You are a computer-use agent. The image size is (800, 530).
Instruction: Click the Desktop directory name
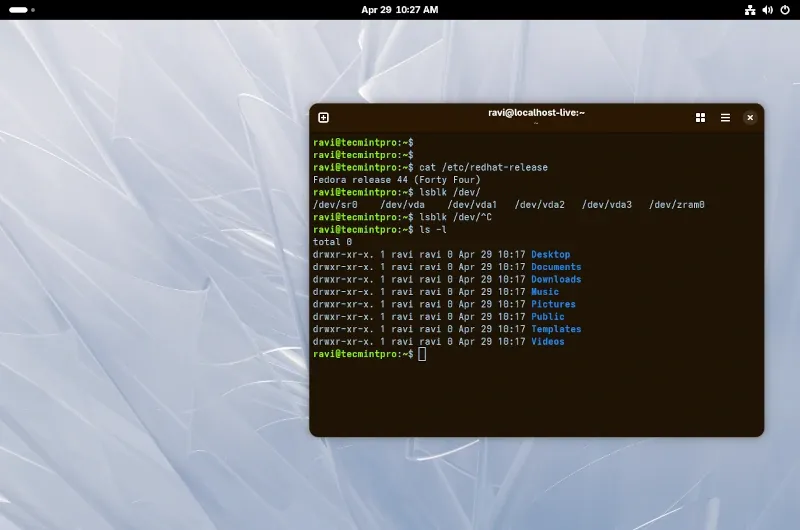(x=551, y=254)
